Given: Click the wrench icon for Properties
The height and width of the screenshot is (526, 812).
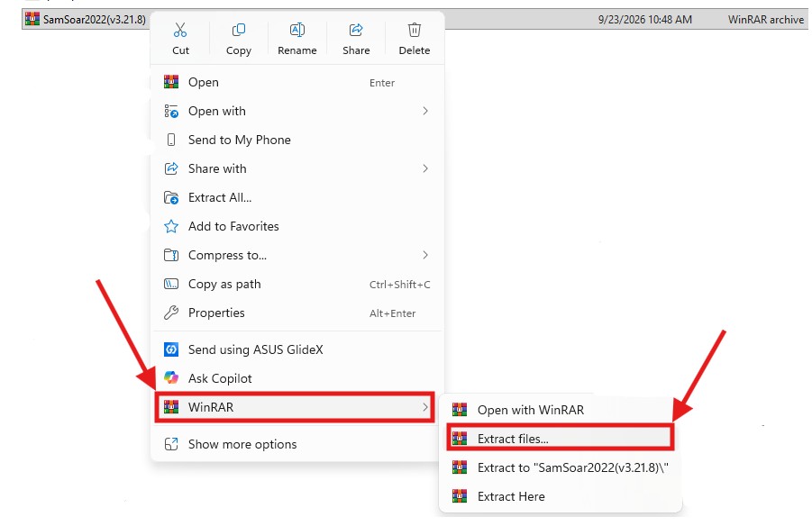Looking at the screenshot, I should click(x=171, y=313).
